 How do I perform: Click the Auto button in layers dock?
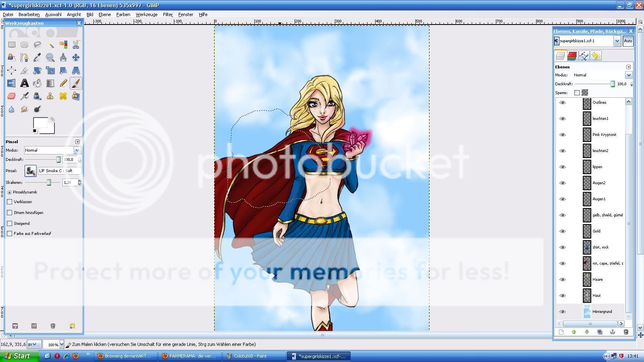click(628, 41)
